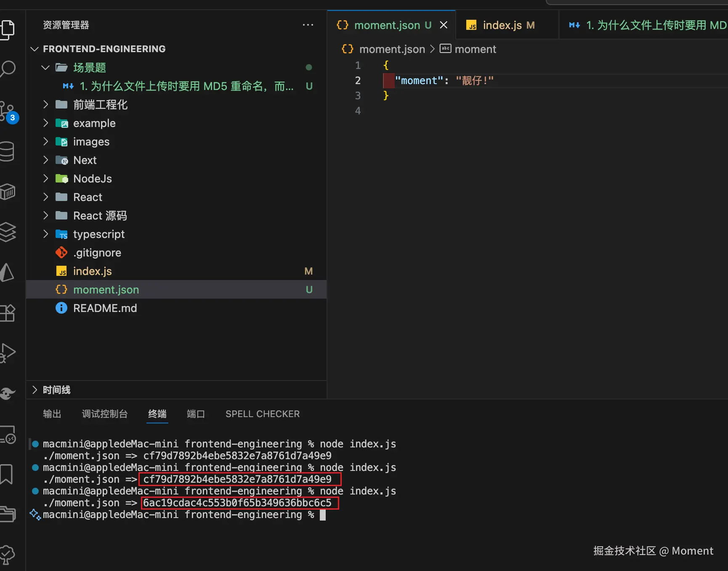This screenshot has height=571, width=728.
Task: Expand the images folder
Action: 45,142
